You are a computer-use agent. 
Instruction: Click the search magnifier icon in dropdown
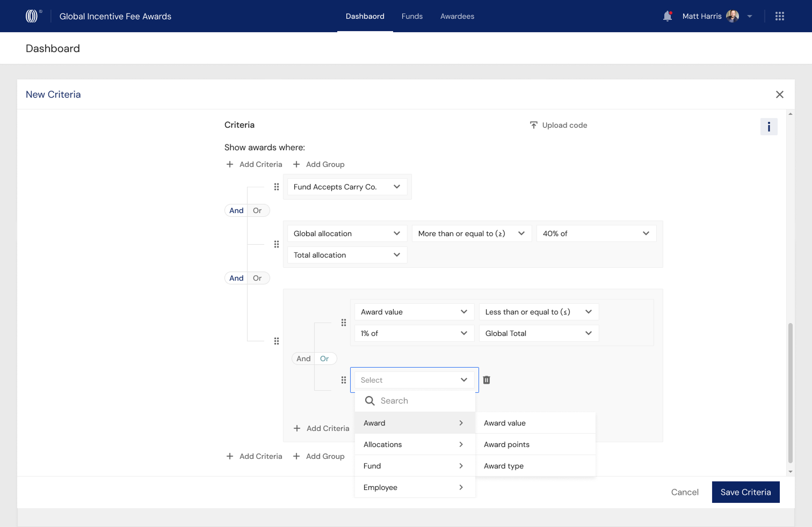370,401
